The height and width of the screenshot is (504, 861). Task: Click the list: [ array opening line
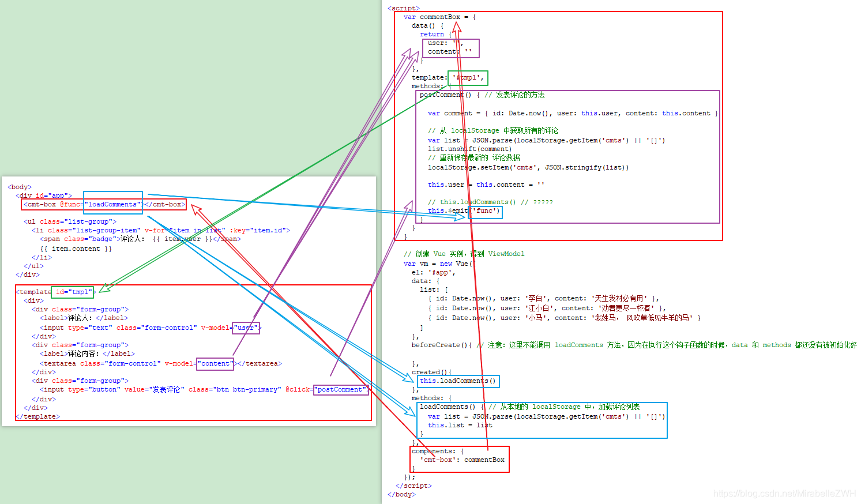click(434, 289)
